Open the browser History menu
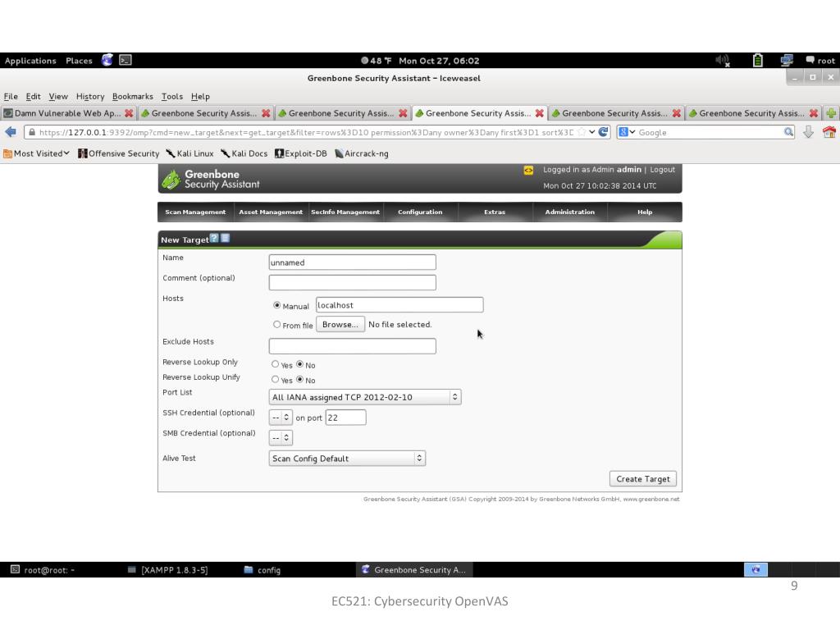This screenshot has width=840, height=630. pyautogui.click(x=90, y=97)
